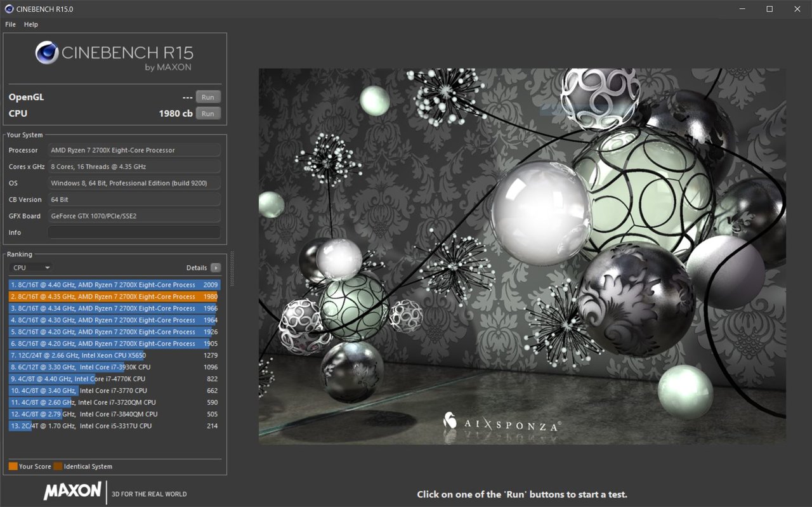The width and height of the screenshot is (812, 507).
Task: Select Intel Core i7-3770 ranking row
Action: point(115,390)
